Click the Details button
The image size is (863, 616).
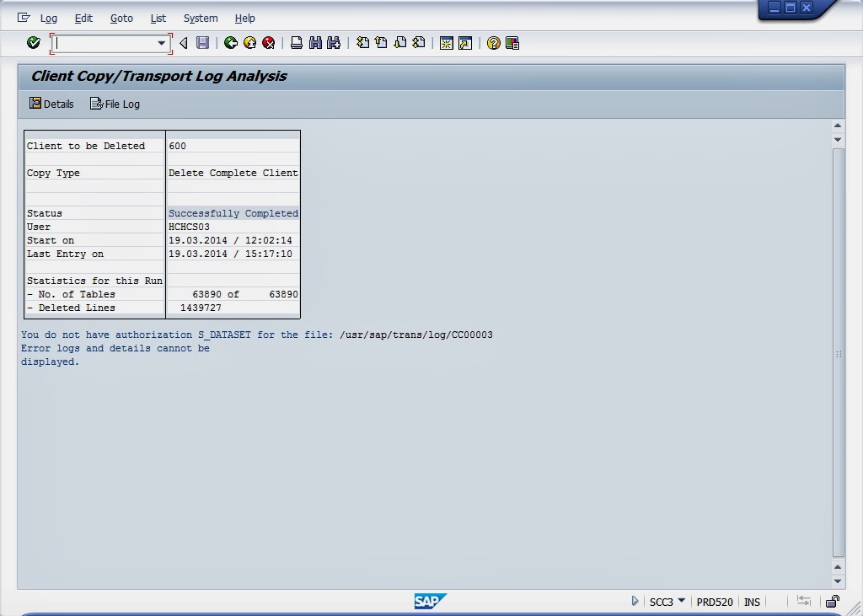point(51,104)
